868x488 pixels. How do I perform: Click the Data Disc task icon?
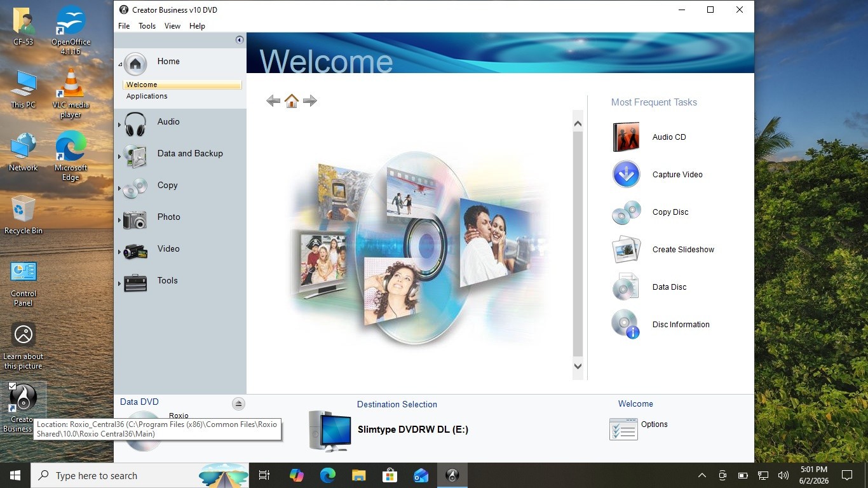[x=626, y=287]
